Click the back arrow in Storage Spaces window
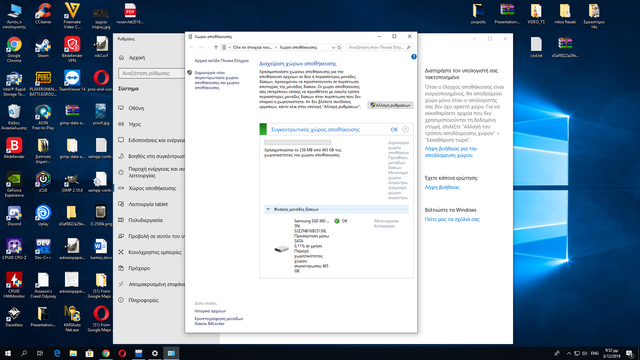 pos(191,47)
